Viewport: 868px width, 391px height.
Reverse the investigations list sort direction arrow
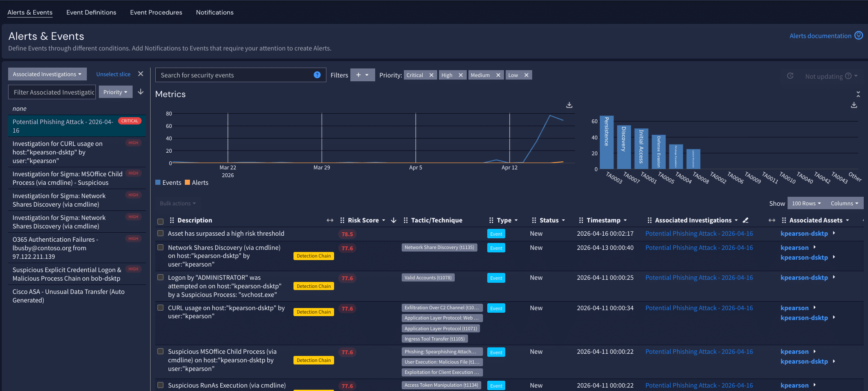pos(140,92)
